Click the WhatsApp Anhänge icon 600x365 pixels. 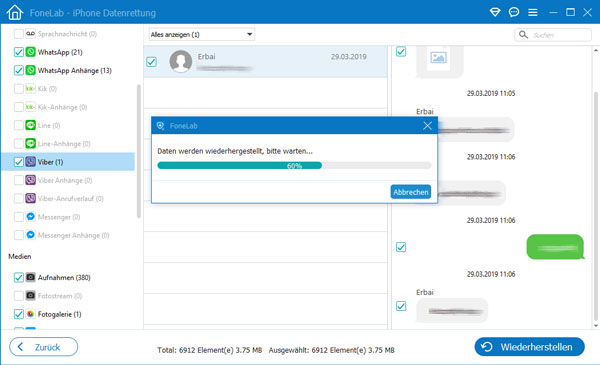(31, 70)
